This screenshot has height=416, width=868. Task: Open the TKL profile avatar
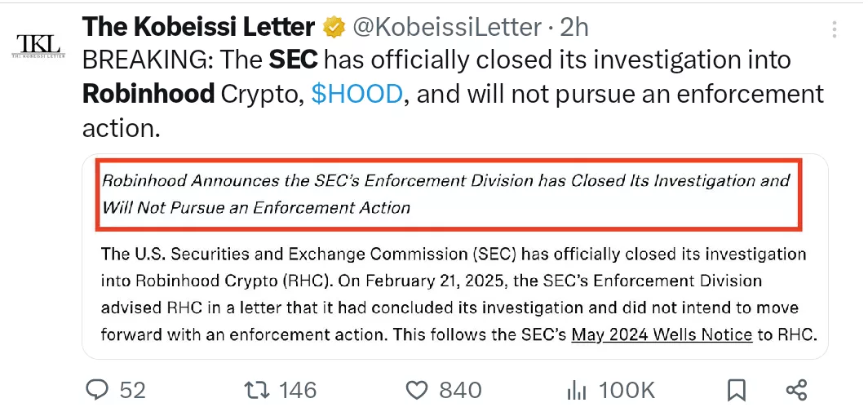(x=38, y=46)
